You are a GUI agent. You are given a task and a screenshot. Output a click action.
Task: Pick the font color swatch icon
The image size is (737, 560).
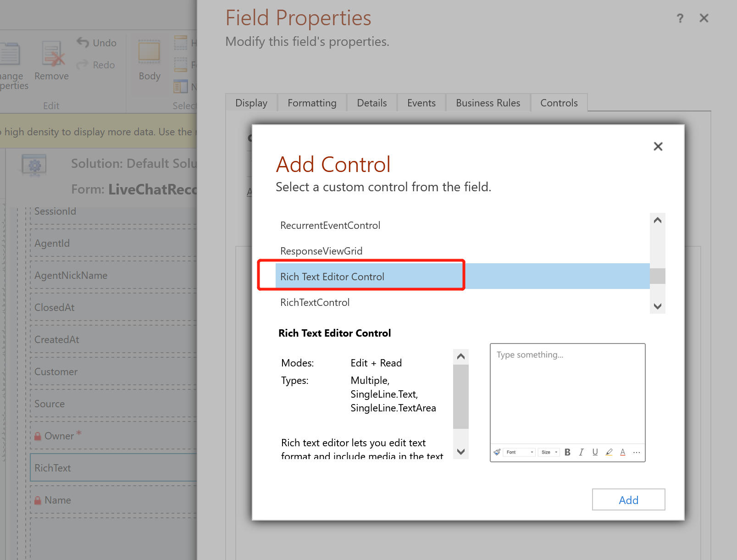point(622,452)
